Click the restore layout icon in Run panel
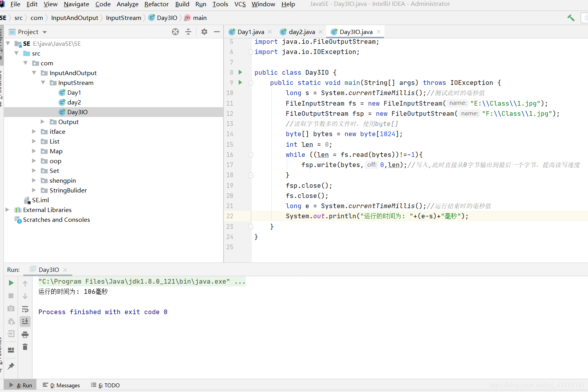 click(x=11, y=350)
